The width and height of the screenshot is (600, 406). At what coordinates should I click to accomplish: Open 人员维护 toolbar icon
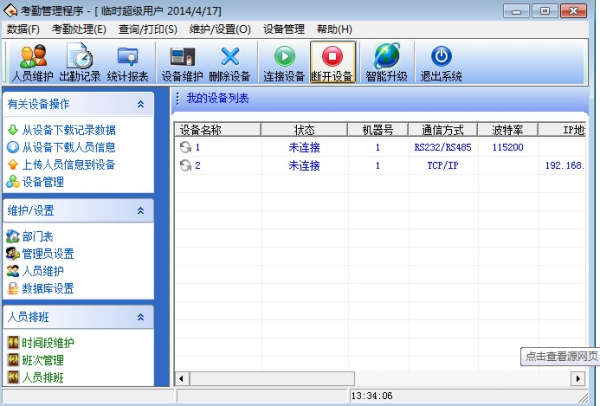tap(32, 62)
